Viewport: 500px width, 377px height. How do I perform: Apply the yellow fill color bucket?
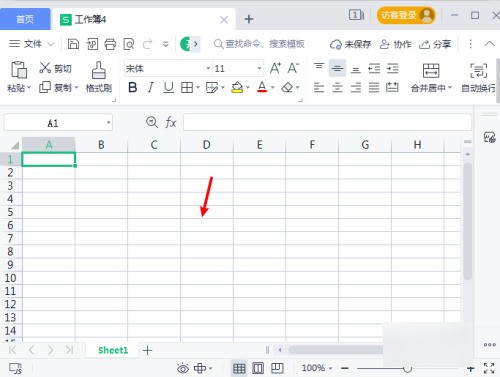point(237,88)
